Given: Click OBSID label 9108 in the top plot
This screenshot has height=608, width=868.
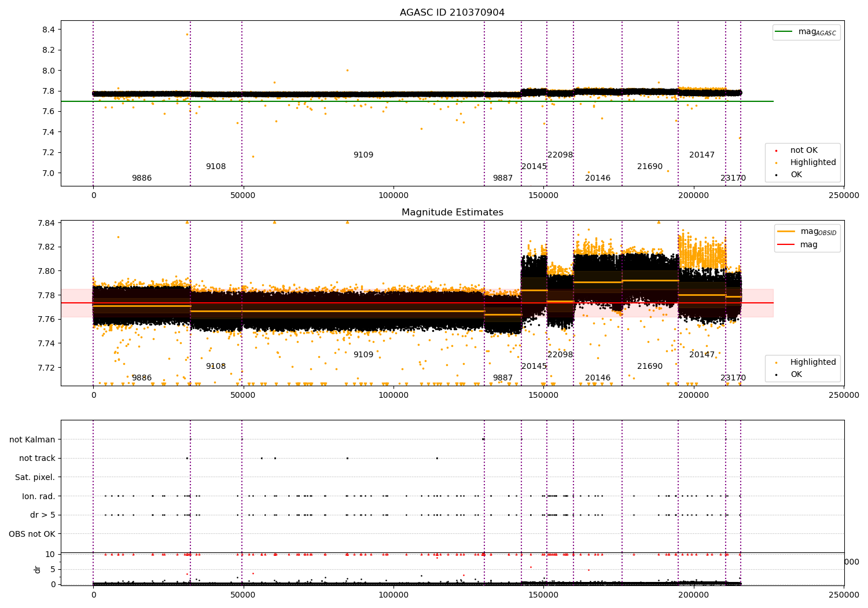Looking at the screenshot, I should (216, 167).
